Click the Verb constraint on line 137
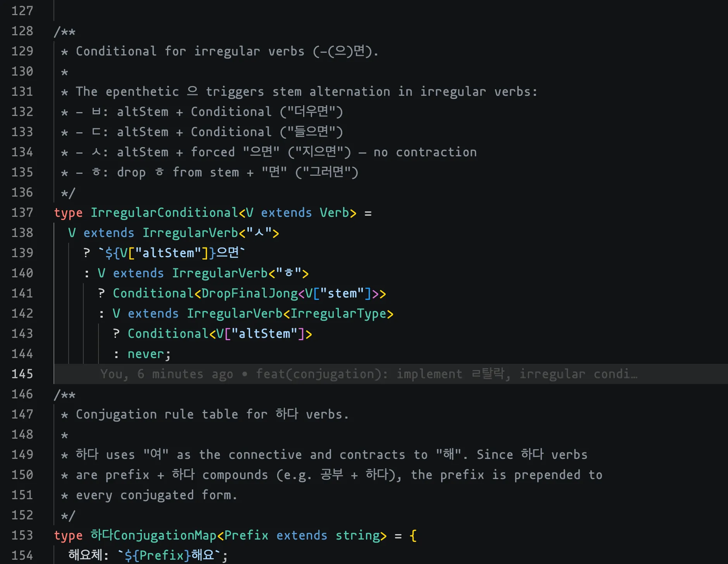 [334, 213]
